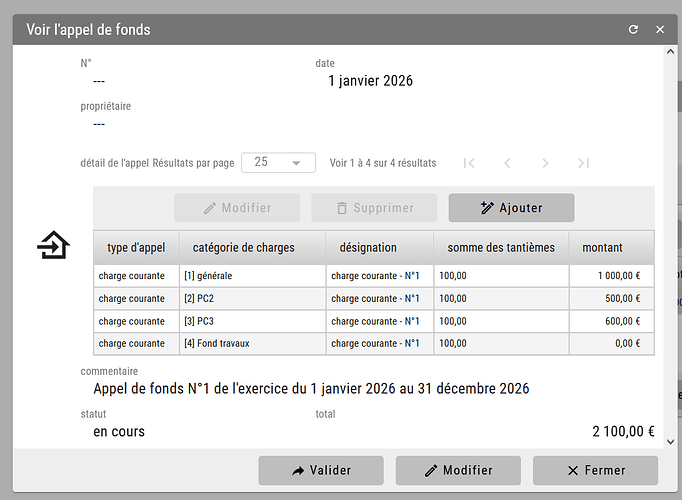
Task: Close the Voir l'appel de fonds dialog
Action: (x=660, y=29)
